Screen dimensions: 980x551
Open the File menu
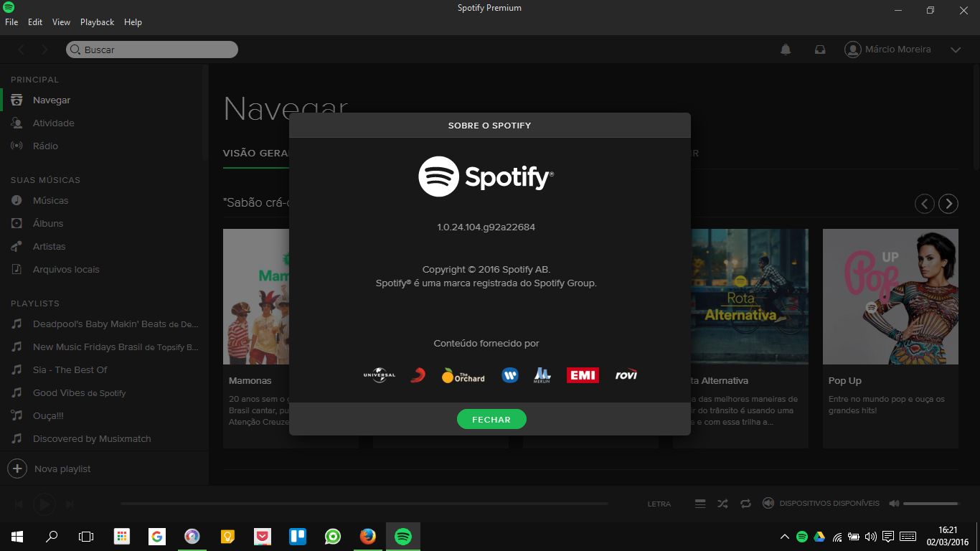(x=11, y=22)
